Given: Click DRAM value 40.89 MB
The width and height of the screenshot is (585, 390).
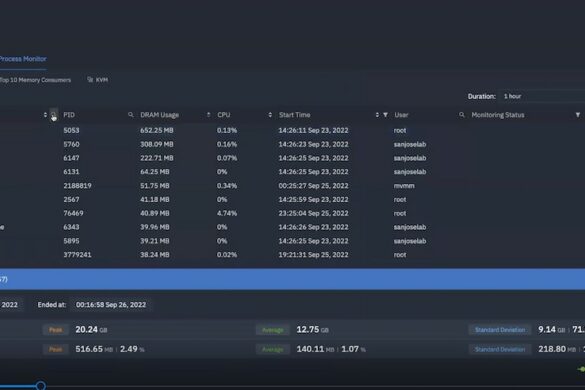Looking at the screenshot, I should tap(155, 213).
